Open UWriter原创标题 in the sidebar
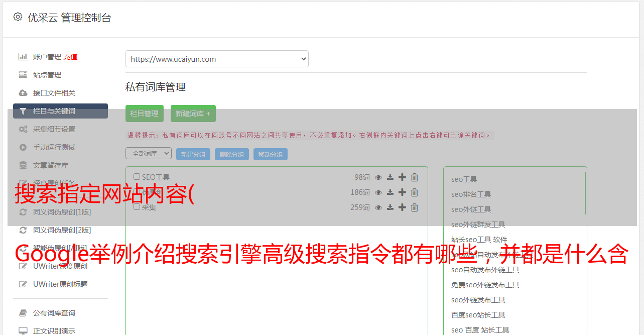The image size is (644, 335). [x=60, y=284]
